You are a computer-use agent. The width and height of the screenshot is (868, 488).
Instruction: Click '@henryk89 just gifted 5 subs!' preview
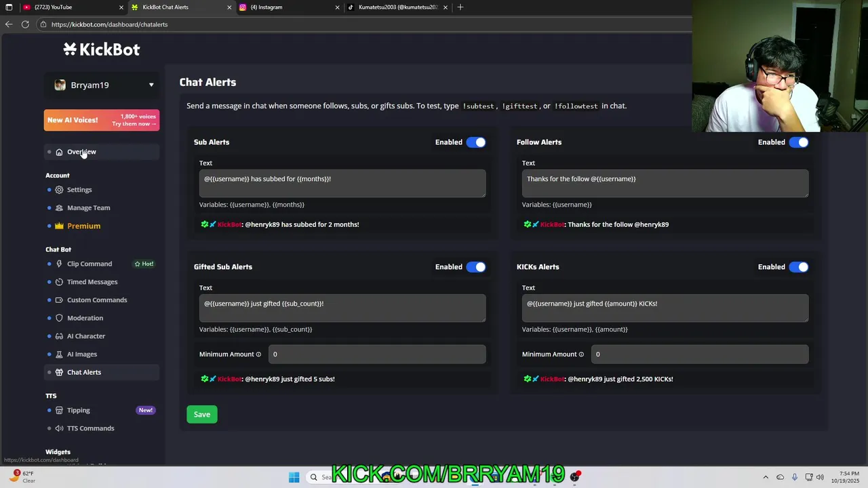click(x=290, y=380)
